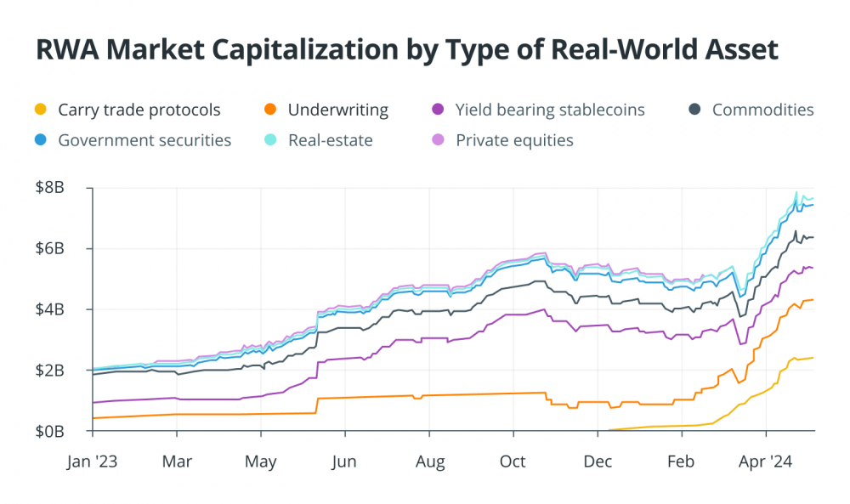Click the purple Yield bearing stablecoins dot

pos(438,110)
